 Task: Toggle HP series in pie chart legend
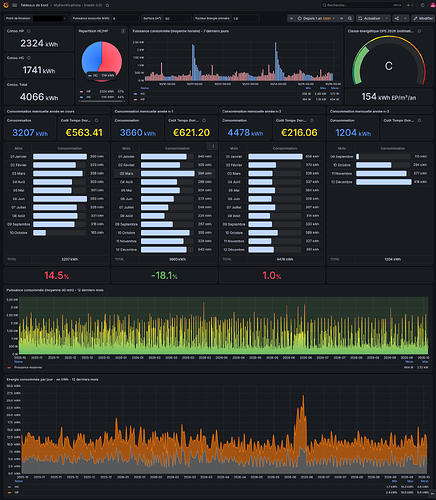88,91
